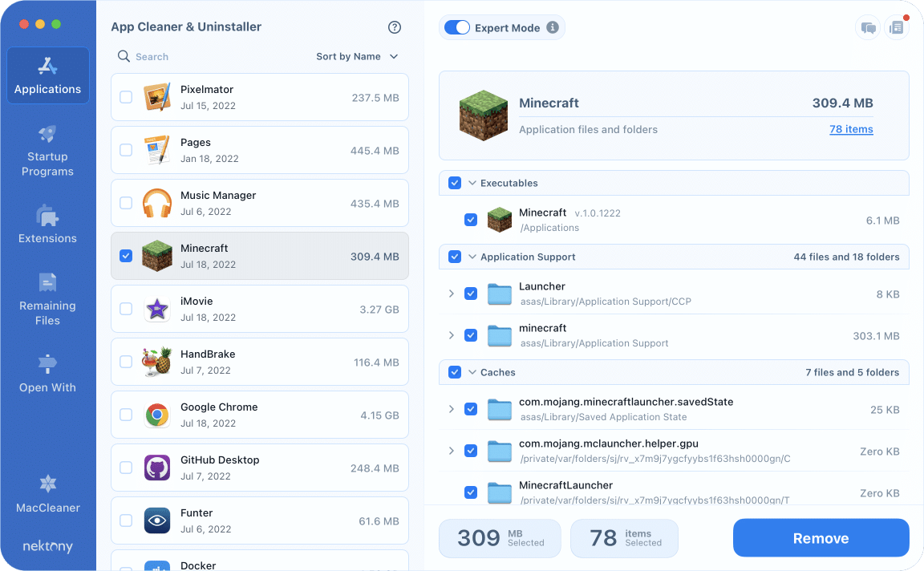Viewport: 924px width, 571px height.
Task: Select the iMovie row title
Action: click(197, 301)
